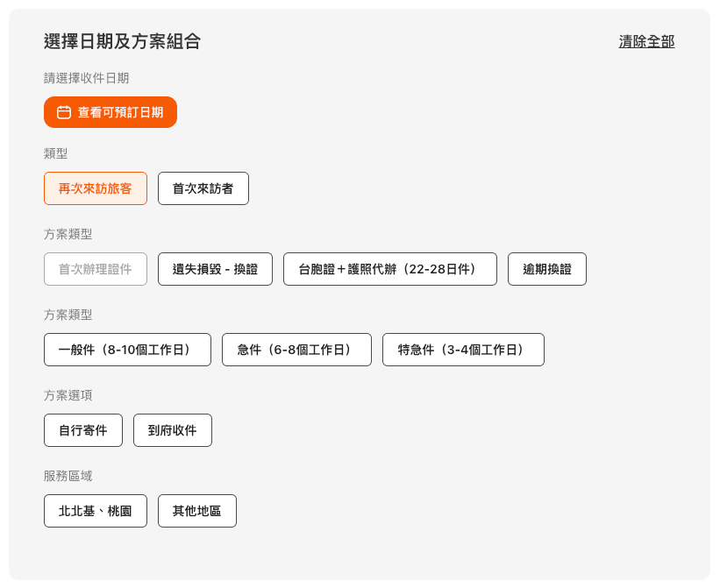Choose 其他地區 service area

click(x=197, y=511)
